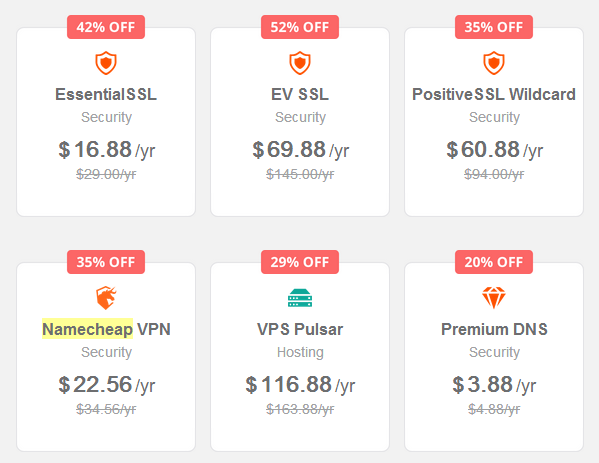Open the Namecheap VPN title link
This screenshot has height=463, width=599.
point(106,329)
